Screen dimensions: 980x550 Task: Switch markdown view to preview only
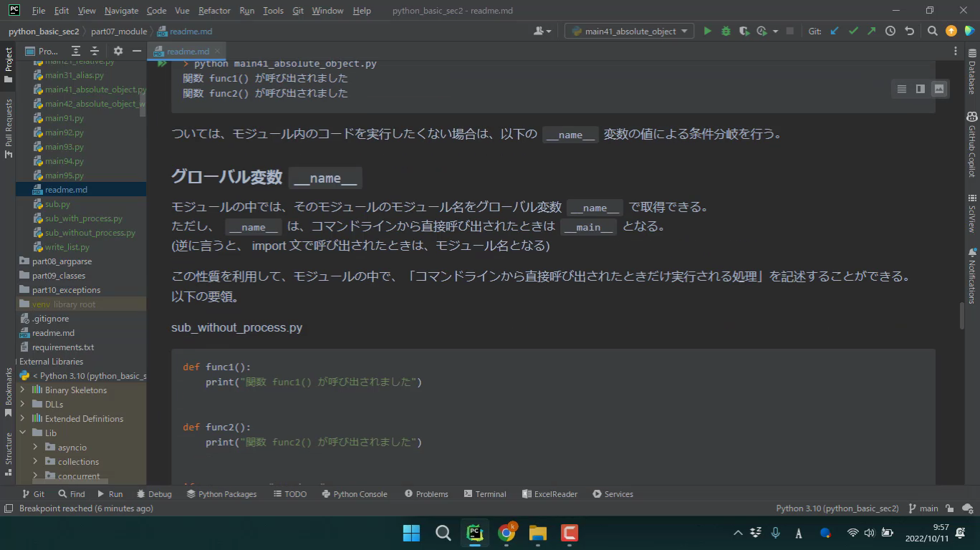[938, 89]
